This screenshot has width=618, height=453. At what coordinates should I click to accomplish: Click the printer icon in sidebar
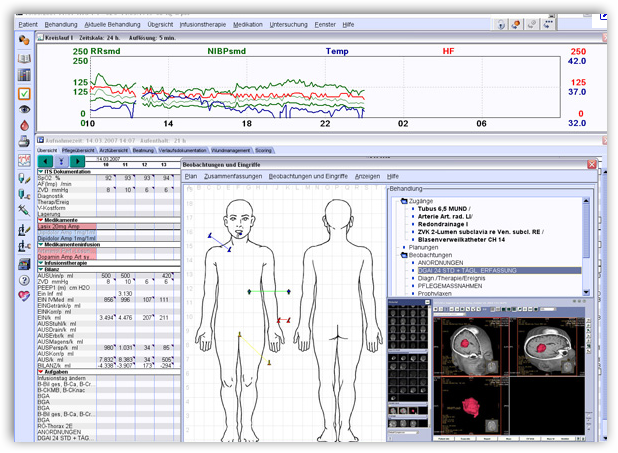(x=24, y=141)
